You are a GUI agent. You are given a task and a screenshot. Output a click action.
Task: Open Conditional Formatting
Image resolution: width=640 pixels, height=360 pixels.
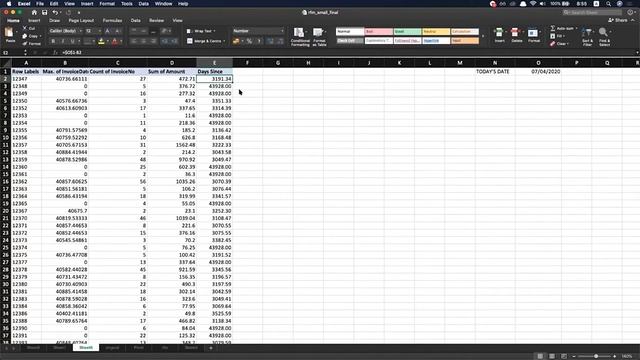point(300,37)
